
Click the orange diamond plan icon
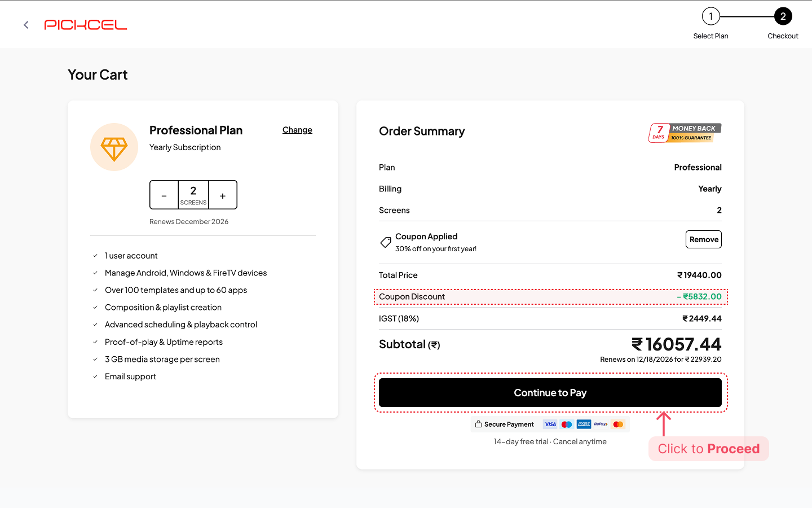pos(114,147)
